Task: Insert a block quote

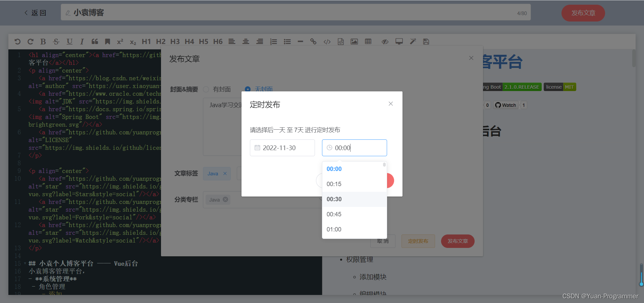Action: point(95,42)
